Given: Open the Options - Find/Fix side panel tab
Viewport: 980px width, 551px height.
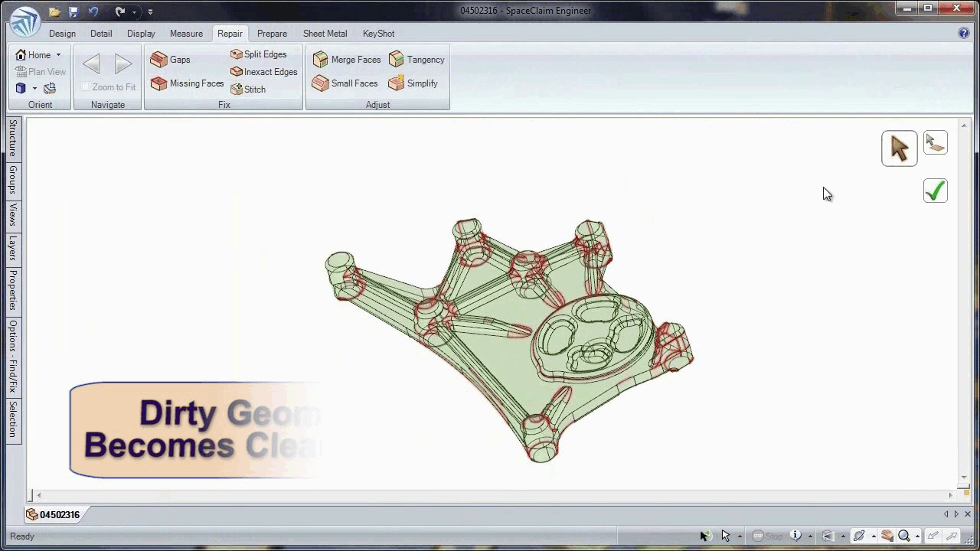Looking at the screenshot, I should click(x=13, y=357).
